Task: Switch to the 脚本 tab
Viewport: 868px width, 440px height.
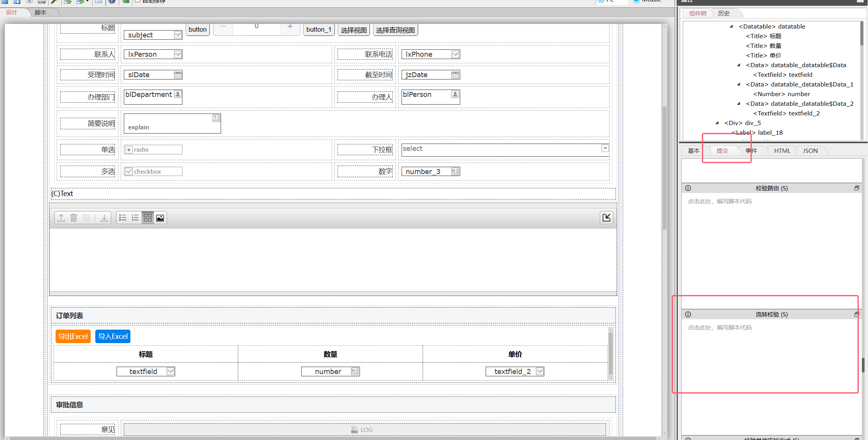Action: (40, 13)
